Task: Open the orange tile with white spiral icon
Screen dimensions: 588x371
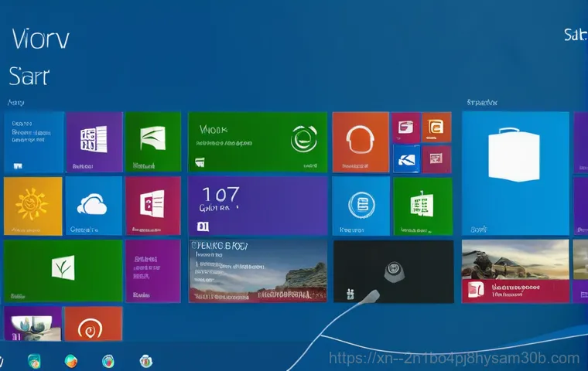Action: (x=94, y=324)
